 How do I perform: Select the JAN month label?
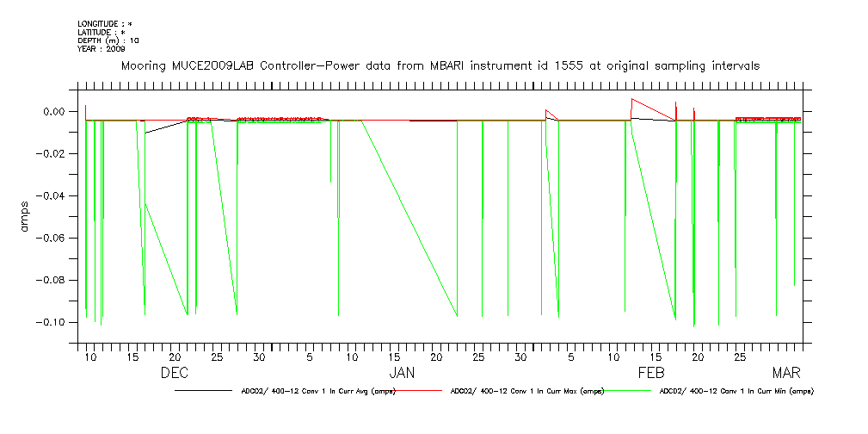pyautogui.click(x=403, y=373)
